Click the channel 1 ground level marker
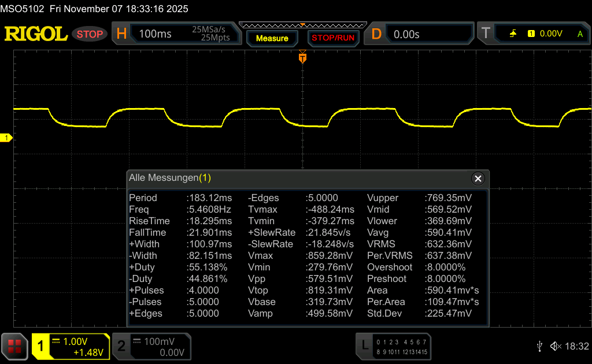The height and width of the screenshot is (364, 592). tap(6, 138)
